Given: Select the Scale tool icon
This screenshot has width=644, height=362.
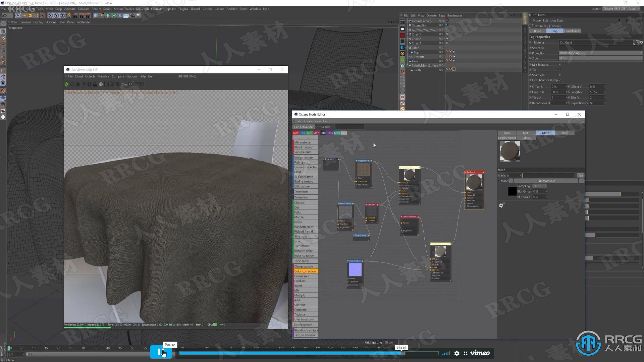Looking at the screenshot, I should click(30, 15).
